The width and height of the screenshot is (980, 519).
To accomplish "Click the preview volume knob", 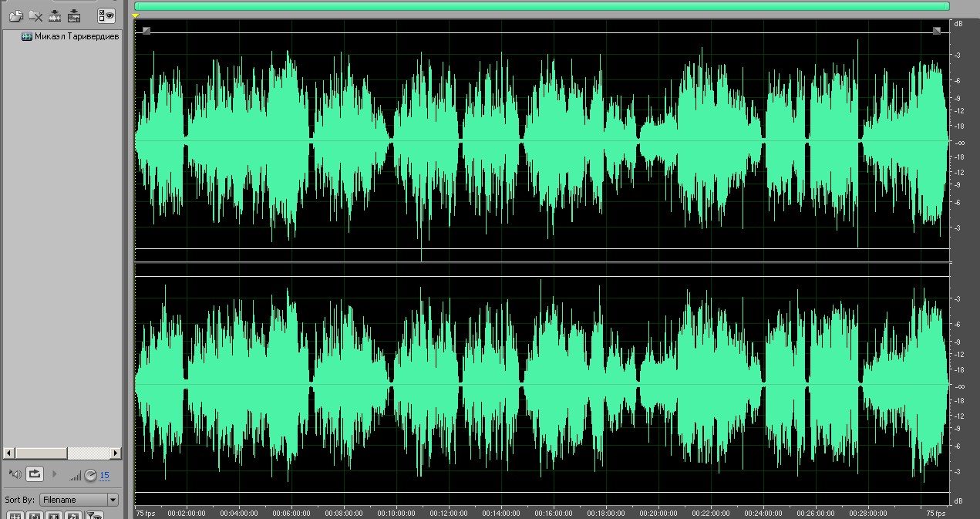I will tap(90, 475).
